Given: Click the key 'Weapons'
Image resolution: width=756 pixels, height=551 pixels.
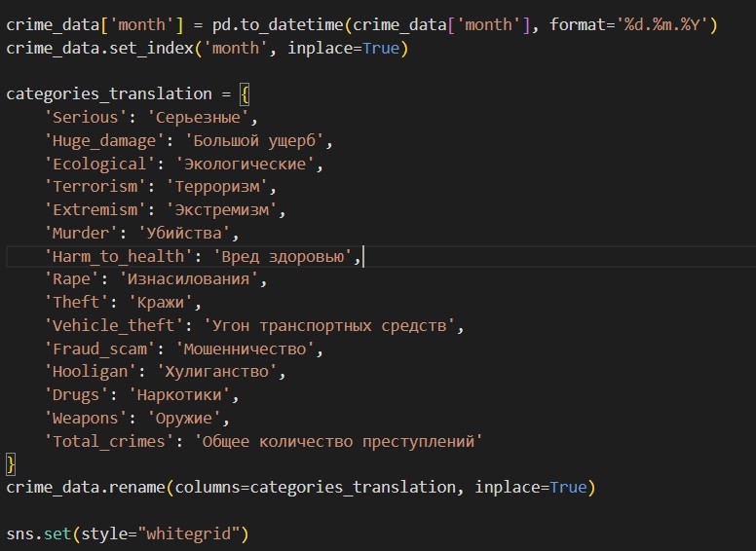Looking at the screenshot, I should tap(86, 418).
